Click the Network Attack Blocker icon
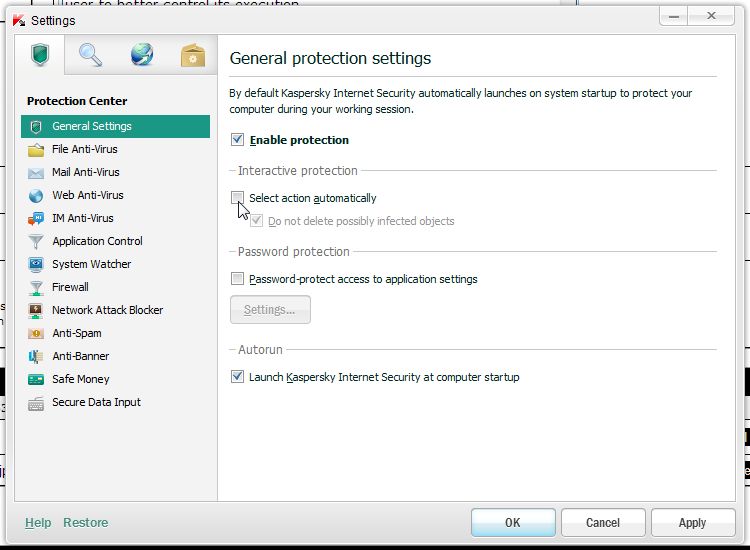This screenshot has height=550, width=750. click(36, 310)
